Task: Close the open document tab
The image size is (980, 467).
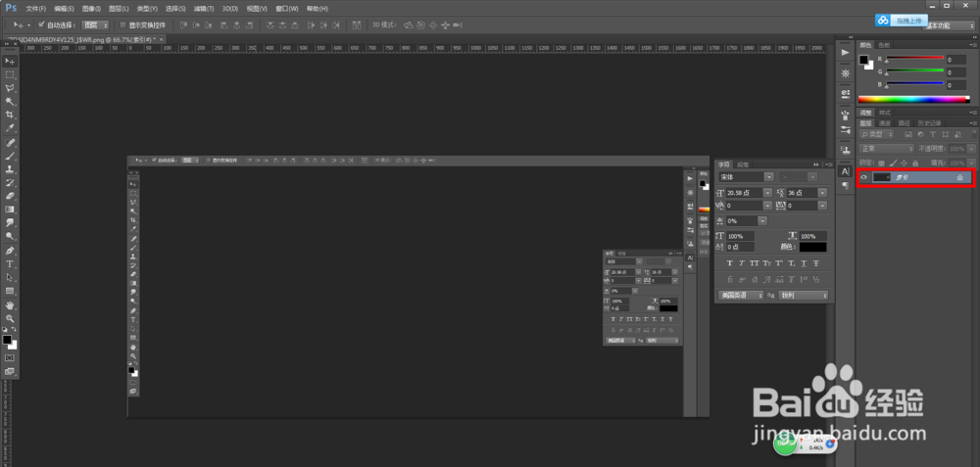Action: (x=162, y=39)
